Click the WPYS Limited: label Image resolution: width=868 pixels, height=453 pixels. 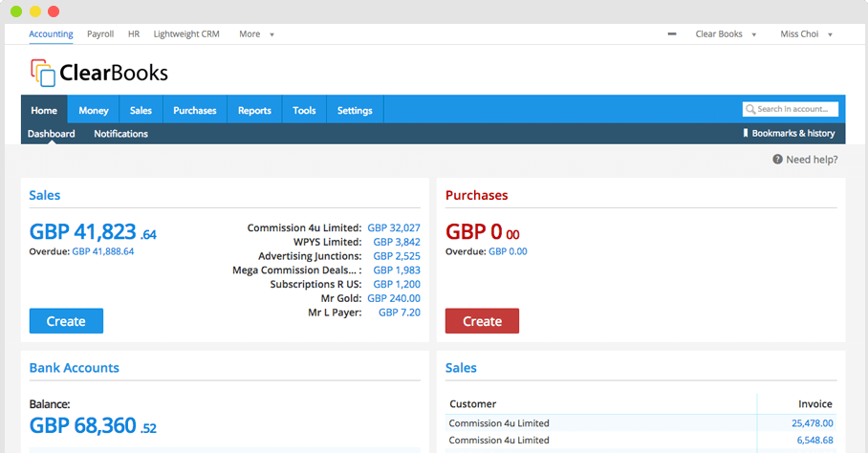(328, 242)
